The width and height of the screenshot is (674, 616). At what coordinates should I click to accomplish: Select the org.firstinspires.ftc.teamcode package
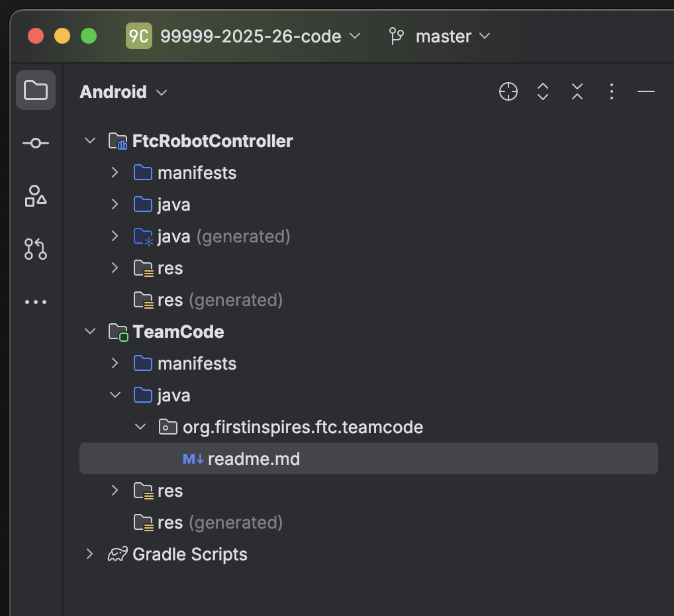tap(303, 427)
